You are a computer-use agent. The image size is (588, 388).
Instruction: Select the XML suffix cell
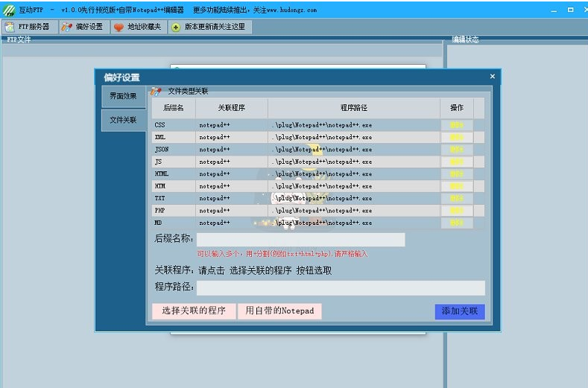pos(174,138)
